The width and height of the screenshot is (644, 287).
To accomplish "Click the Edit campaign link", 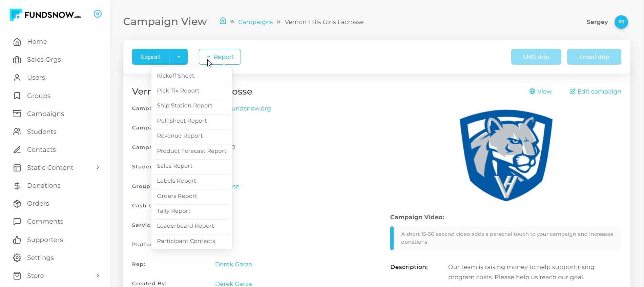I will pyautogui.click(x=595, y=91).
